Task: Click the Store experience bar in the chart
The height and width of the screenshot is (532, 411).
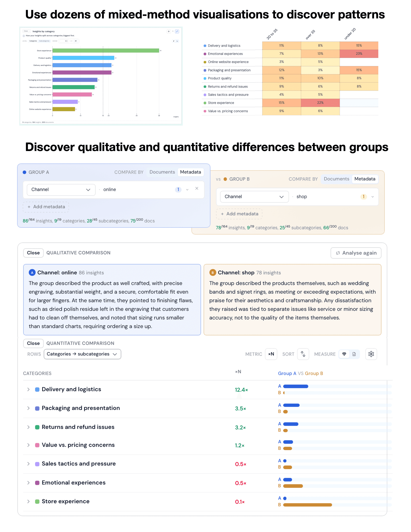Action: [x=106, y=50]
